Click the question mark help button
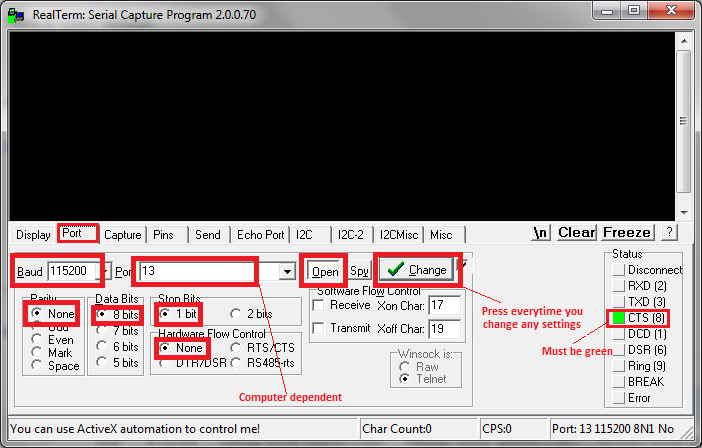This screenshot has width=702, height=448. tap(669, 233)
